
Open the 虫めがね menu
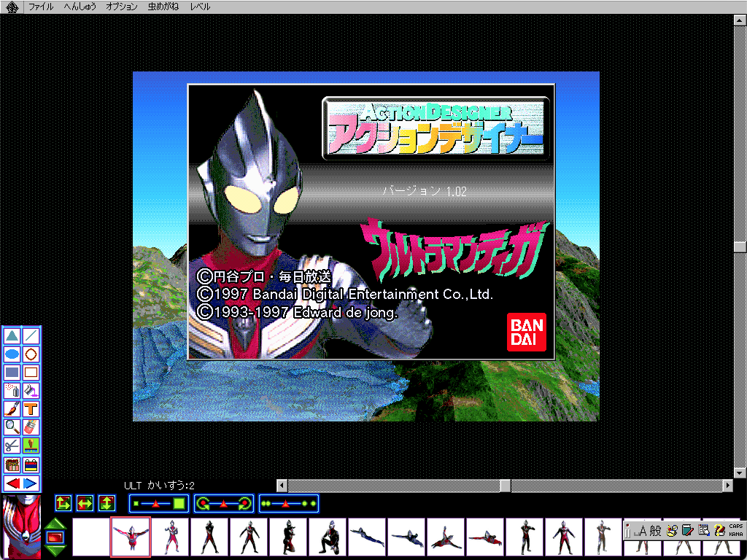(x=163, y=7)
